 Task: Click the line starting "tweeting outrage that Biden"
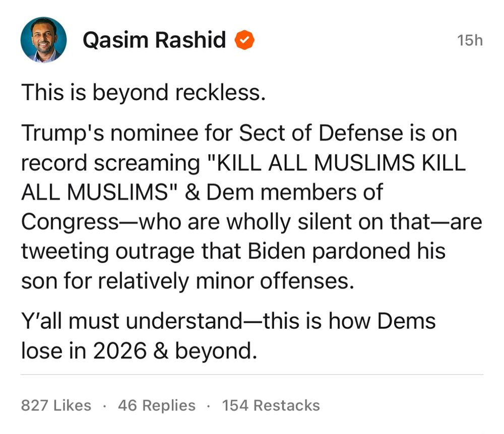click(233, 251)
